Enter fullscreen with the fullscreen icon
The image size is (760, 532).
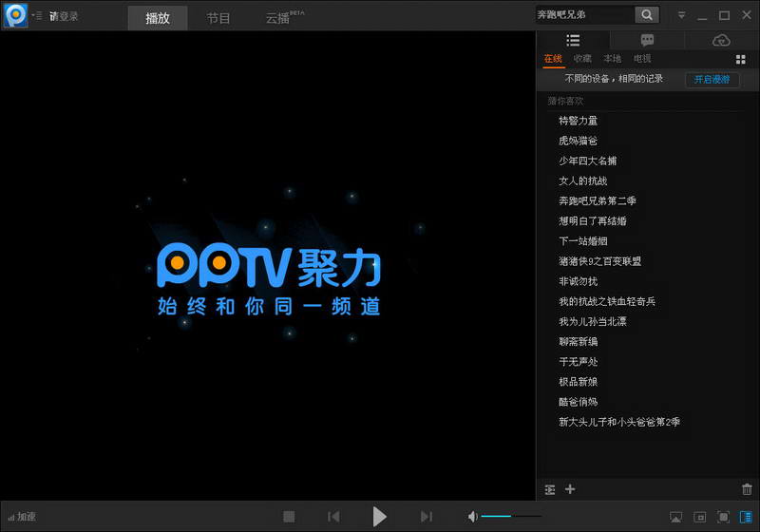(x=723, y=518)
